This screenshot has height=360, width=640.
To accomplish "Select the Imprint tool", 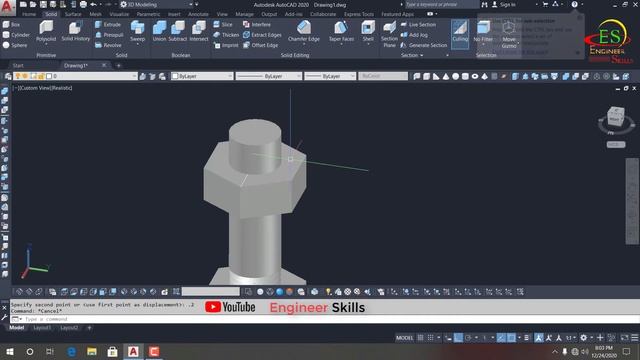I will click(x=226, y=45).
